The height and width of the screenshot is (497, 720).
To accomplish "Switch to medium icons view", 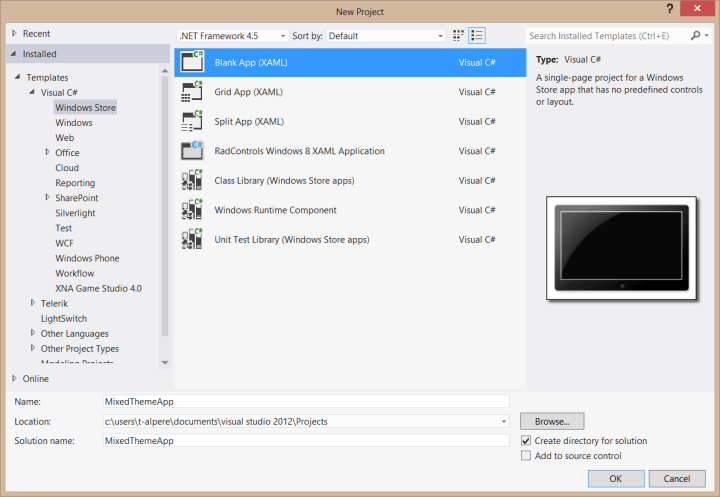I will click(458, 35).
